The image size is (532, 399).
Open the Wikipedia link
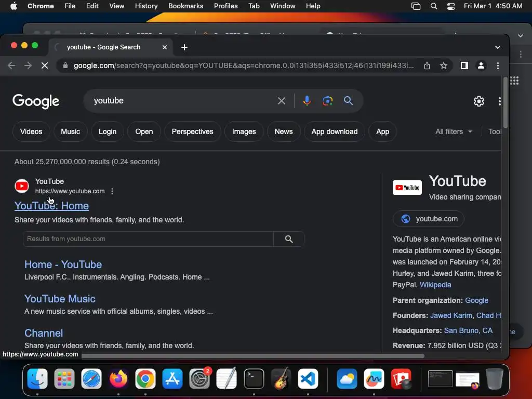[x=435, y=285]
